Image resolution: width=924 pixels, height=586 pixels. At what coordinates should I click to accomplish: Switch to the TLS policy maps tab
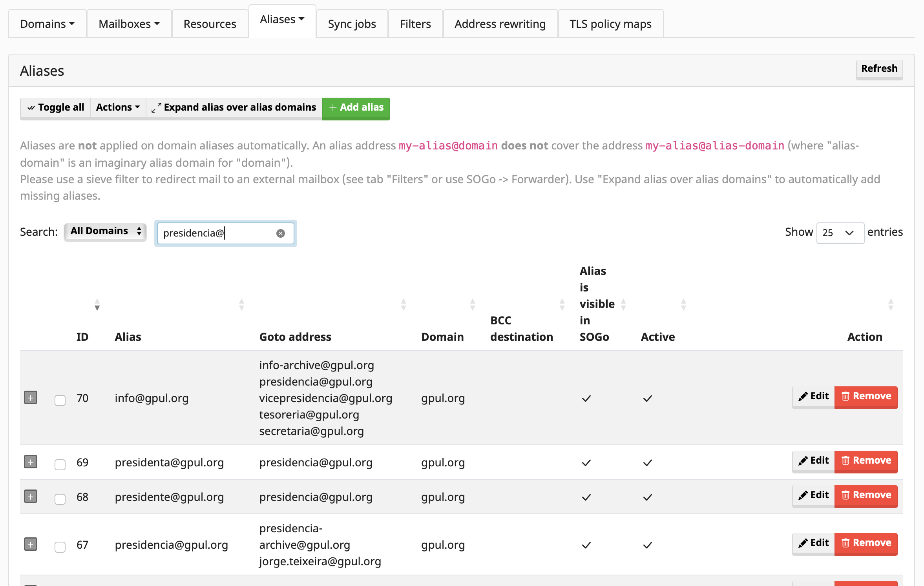point(610,24)
